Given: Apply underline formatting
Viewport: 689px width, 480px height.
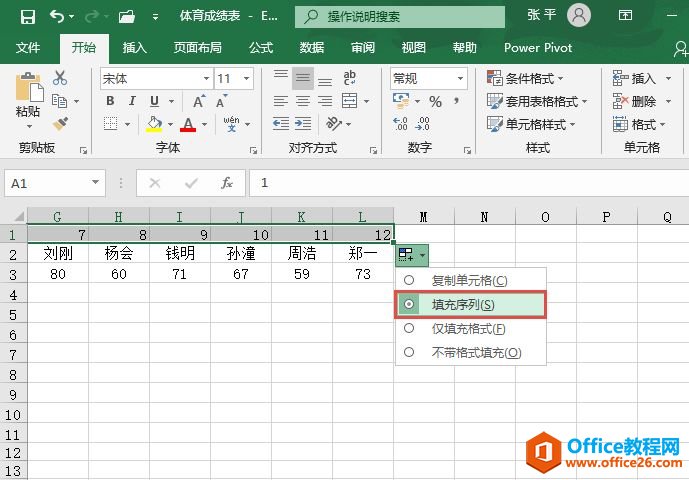Looking at the screenshot, I should 154,101.
